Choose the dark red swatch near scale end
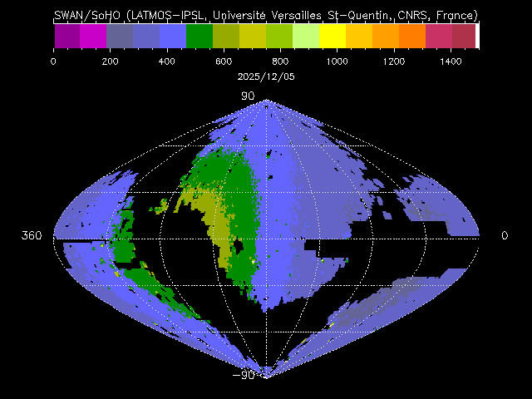 point(465,36)
